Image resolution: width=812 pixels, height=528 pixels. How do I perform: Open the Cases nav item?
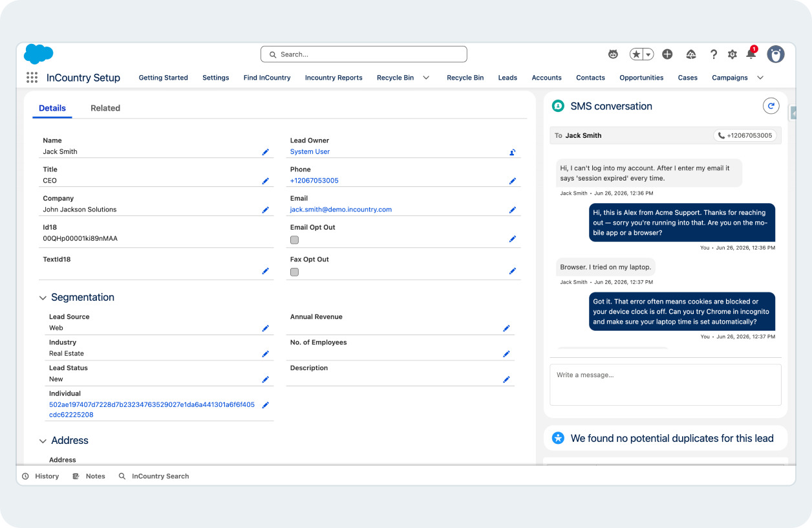[688, 78]
